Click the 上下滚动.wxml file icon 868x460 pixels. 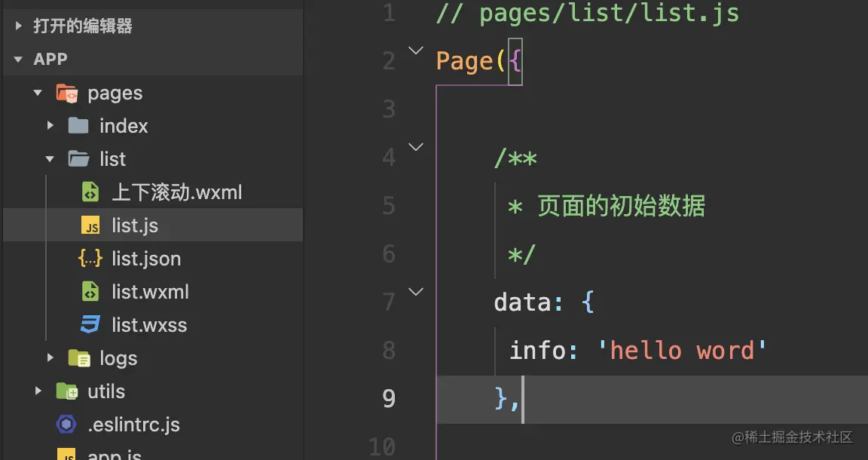point(90,192)
